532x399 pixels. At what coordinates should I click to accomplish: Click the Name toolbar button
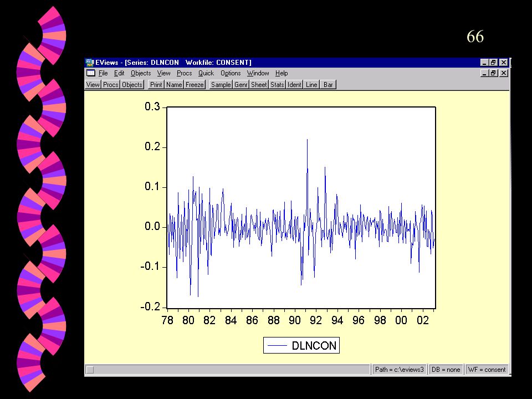pyautogui.click(x=174, y=84)
